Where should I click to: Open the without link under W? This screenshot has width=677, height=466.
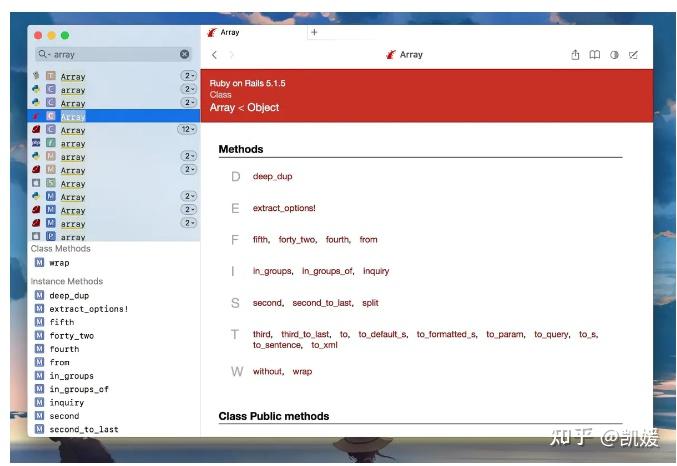[x=267, y=371]
